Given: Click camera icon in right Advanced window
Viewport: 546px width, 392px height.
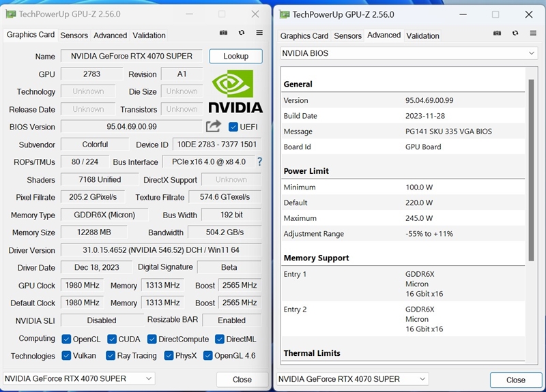Looking at the screenshot, I should tap(498, 33).
